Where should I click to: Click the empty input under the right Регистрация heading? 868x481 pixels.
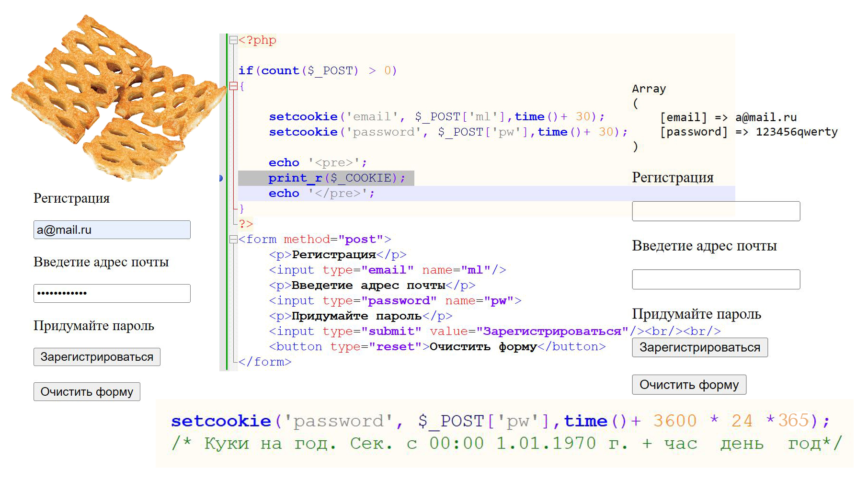[x=716, y=211]
